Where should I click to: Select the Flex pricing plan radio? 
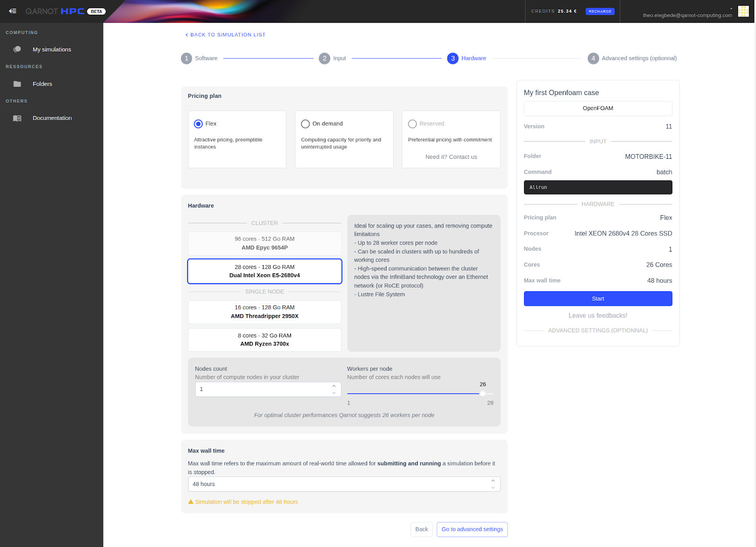pos(198,124)
